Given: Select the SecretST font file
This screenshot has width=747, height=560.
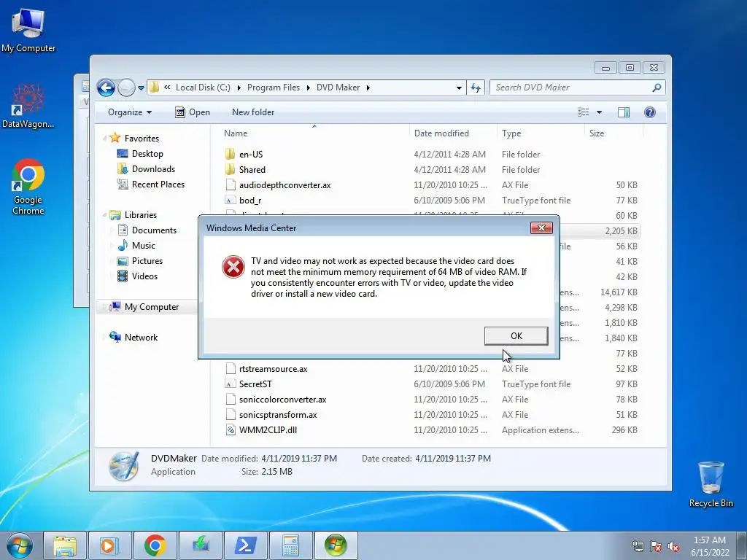Looking at the screenshot, I should coord(255,384).
